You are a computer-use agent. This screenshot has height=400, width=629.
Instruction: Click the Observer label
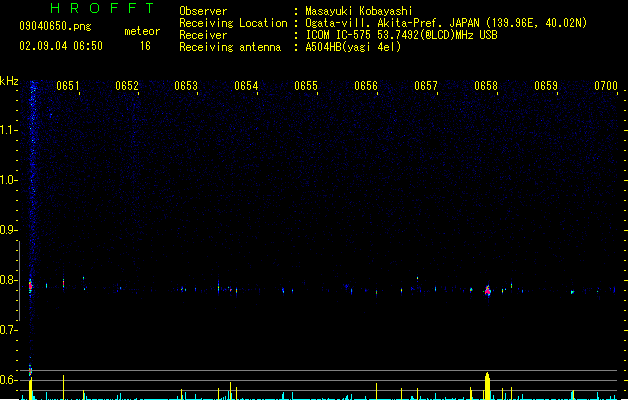pos(203,11)
